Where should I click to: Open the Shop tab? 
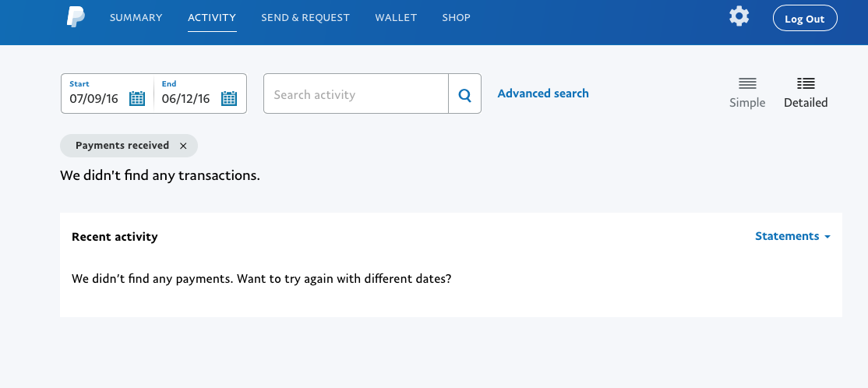(x=456, y=17)
